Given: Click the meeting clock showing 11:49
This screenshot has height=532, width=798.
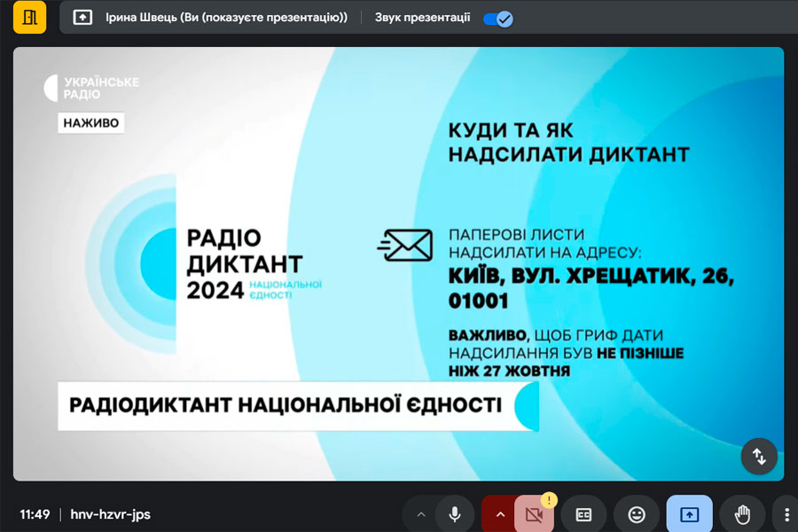Looking at the screenshot, I should click(35, 514).
